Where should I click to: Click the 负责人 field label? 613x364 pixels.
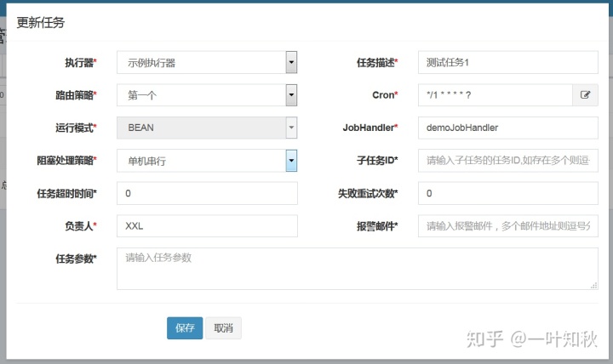point(81,225)
